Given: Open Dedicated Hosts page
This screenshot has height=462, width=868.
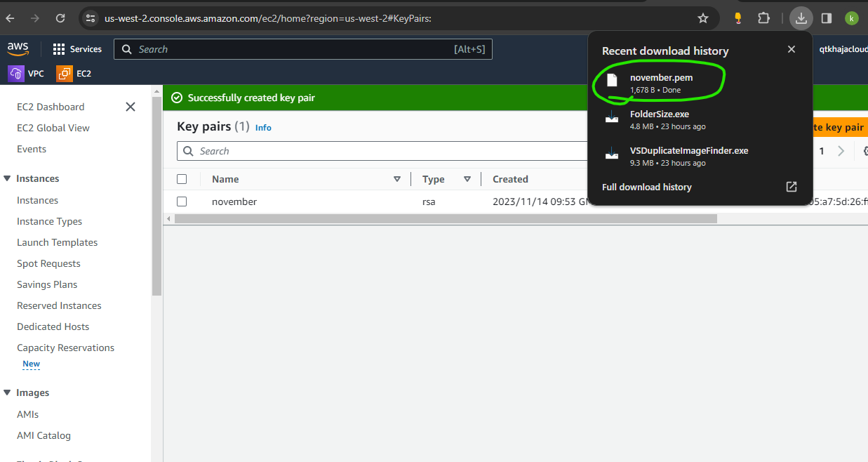Looking at the screenshot, I should coord(53,326).
